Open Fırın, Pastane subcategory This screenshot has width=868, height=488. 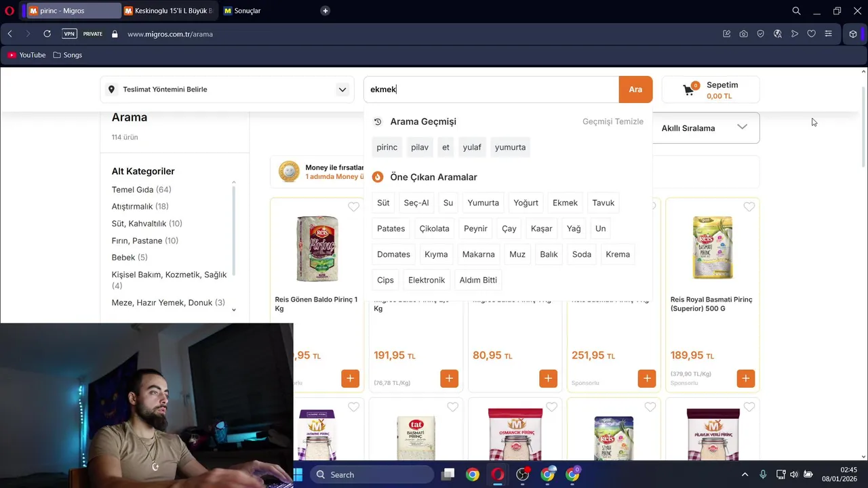point(144,241)
